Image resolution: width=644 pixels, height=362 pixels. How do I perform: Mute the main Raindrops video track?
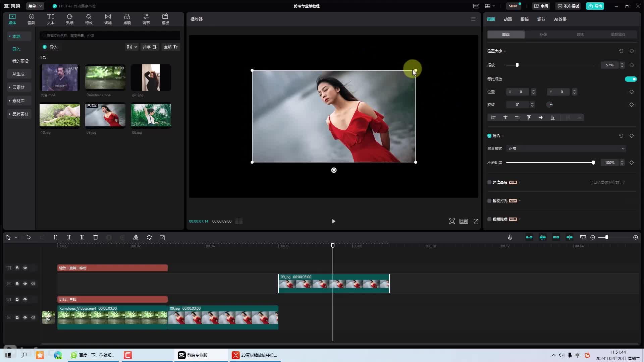(33, 317)
